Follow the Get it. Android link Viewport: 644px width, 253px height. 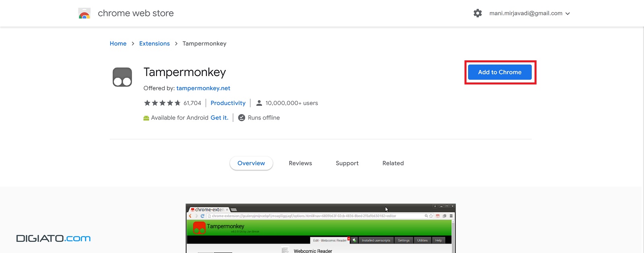[219, 118]
